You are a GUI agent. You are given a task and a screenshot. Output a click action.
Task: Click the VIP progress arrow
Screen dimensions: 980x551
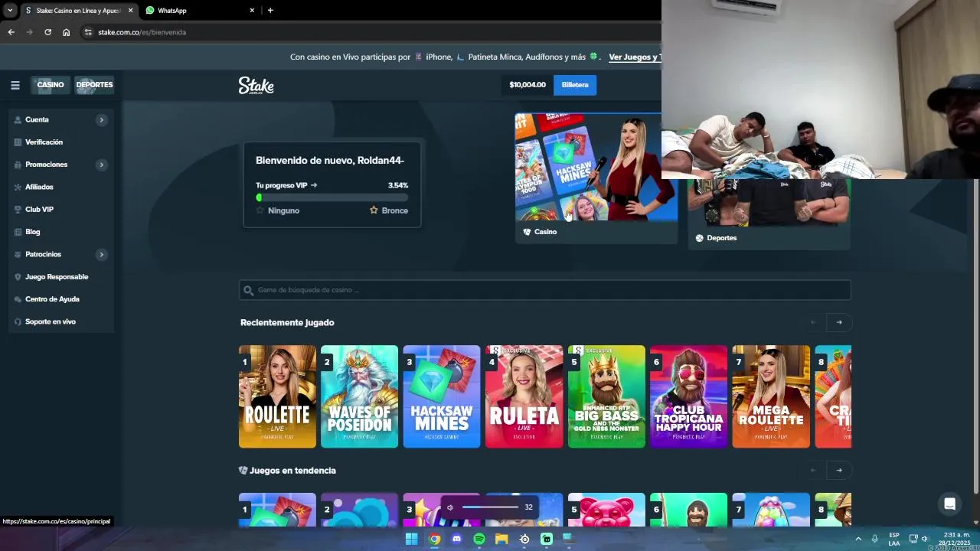[x=314, y=185]
